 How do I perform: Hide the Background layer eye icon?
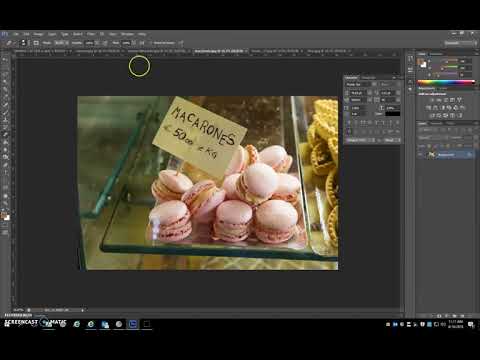(x=421, y=155)
